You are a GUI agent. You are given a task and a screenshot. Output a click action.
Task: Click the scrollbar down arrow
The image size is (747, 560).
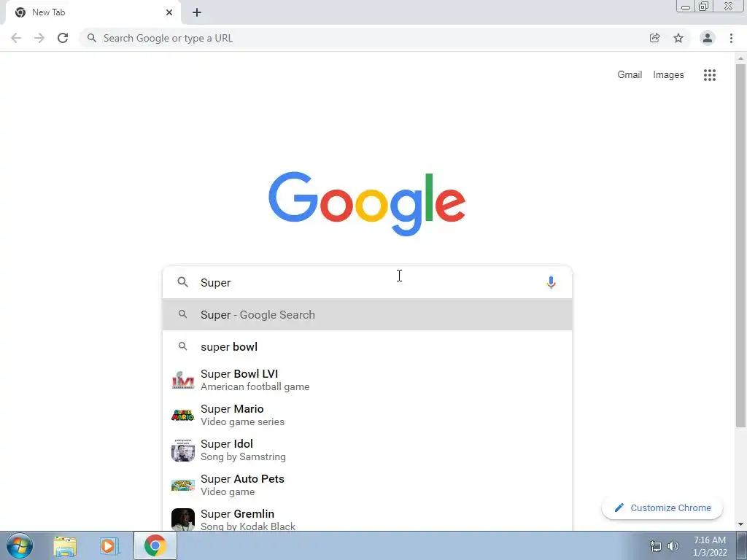[x=740, y=525]
